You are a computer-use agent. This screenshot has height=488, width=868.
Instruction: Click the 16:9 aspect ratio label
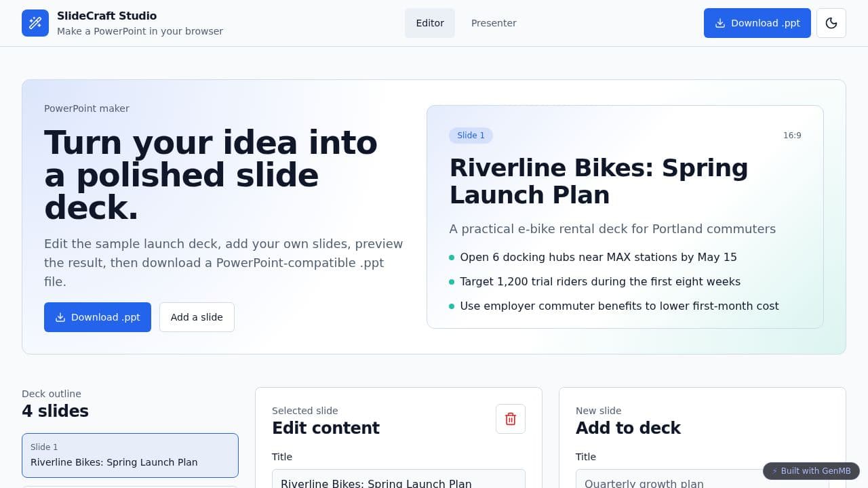pos(792,136)
